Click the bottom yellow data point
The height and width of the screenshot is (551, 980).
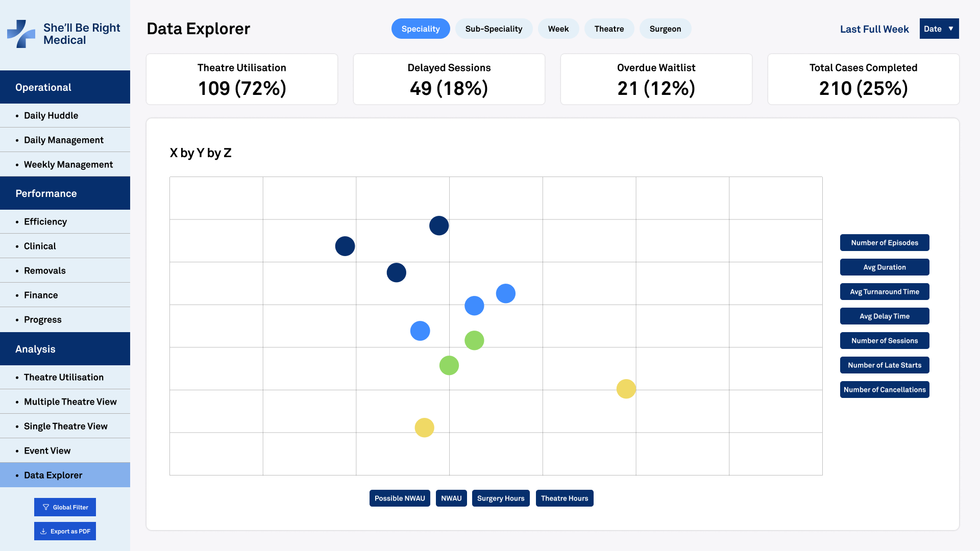click(425, 428)
